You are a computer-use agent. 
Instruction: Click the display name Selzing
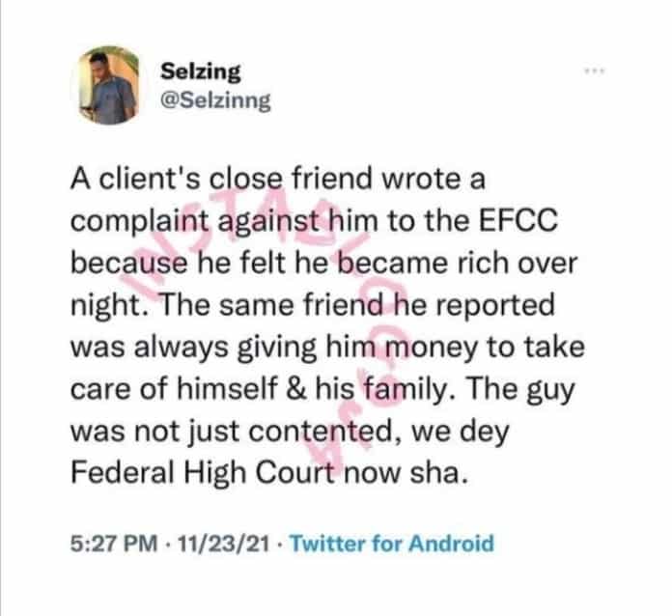[x=201, y=71]
